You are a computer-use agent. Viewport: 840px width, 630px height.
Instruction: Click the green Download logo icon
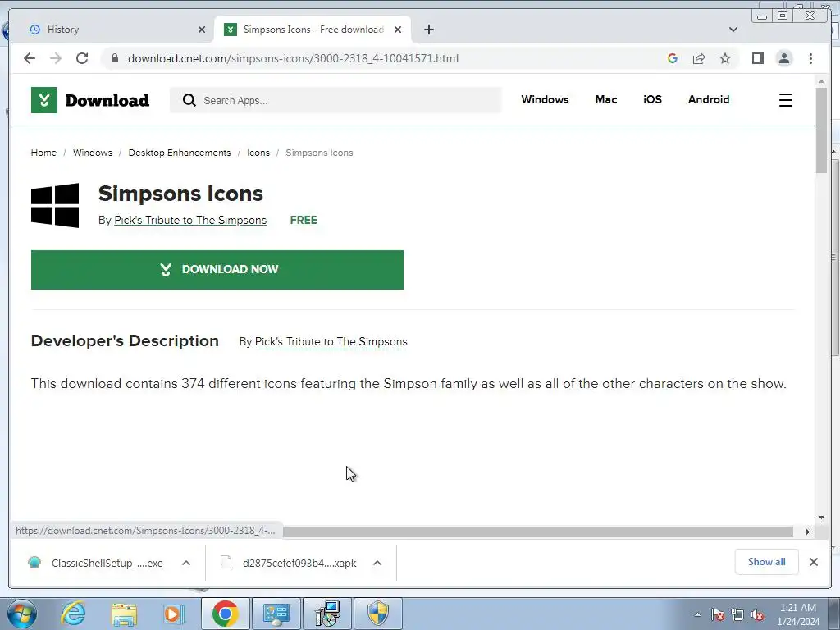coord(44,100)
